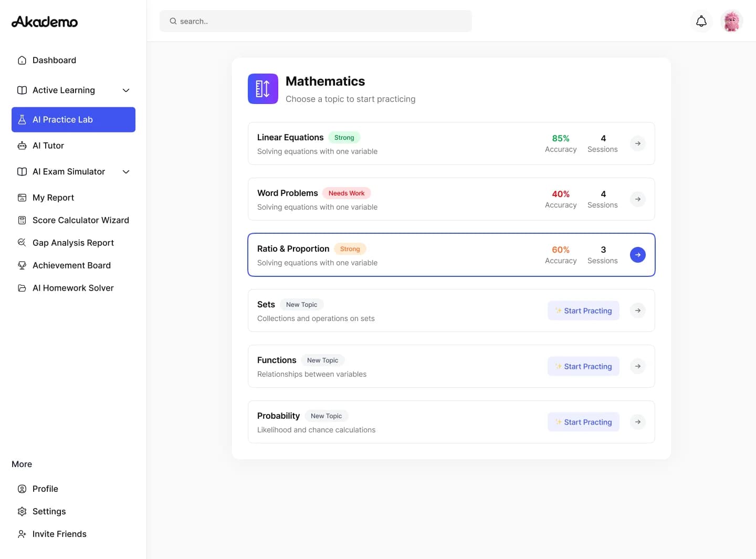Image resolution: width=756 pixels, height=559 pixels.
Task: Click the Invite Friends link
Action: click(59, 534)
